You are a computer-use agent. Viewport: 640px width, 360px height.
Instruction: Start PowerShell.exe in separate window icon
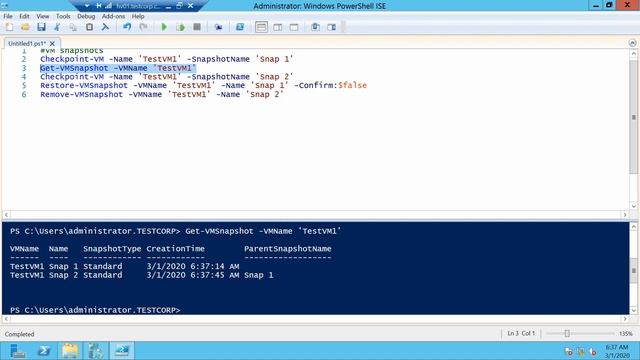click(240, 27)
